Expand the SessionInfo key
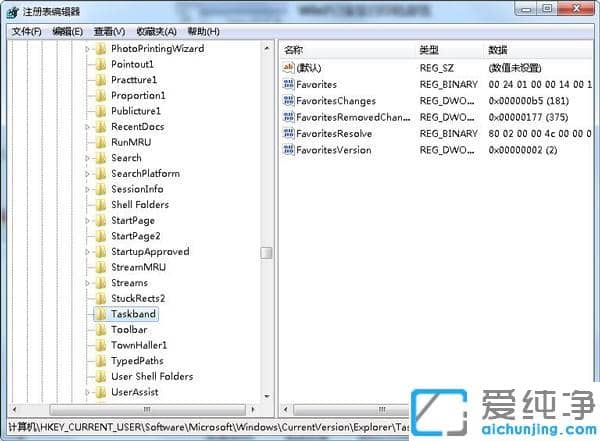600x441 pixels. [87, 189]
